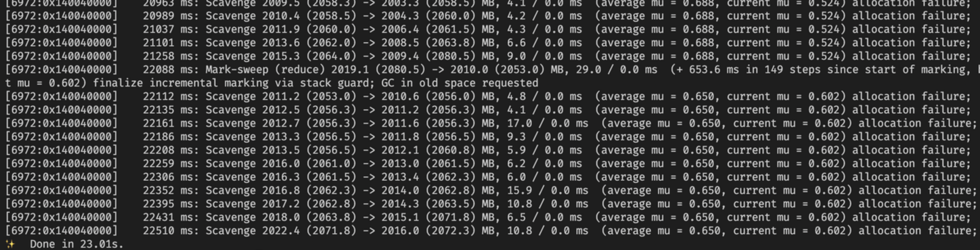Image resolution: width=980 pixels, height=250 pixels.
Task: Click the sparkle icon beside Done message
Action: pyautogui.click(x=10, y=244)
